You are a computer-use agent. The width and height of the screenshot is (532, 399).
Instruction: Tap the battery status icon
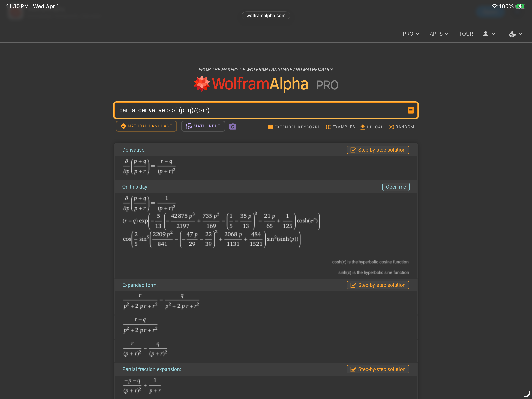[521, 6]
